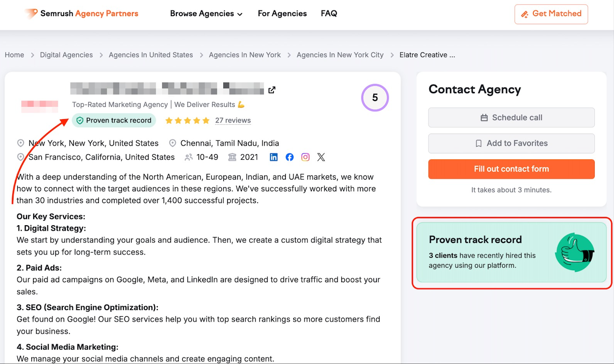Open the agency's X (Twitter) icon

click(x=321, y=157)
